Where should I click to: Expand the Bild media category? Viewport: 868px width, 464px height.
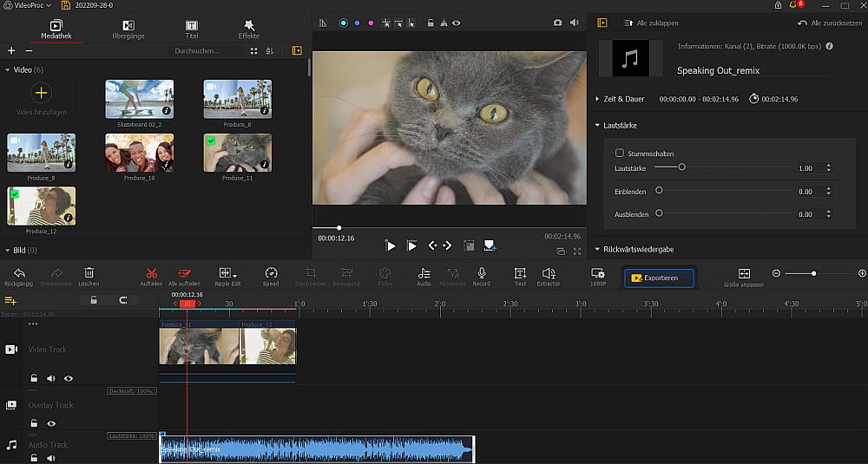coord(9,250)
